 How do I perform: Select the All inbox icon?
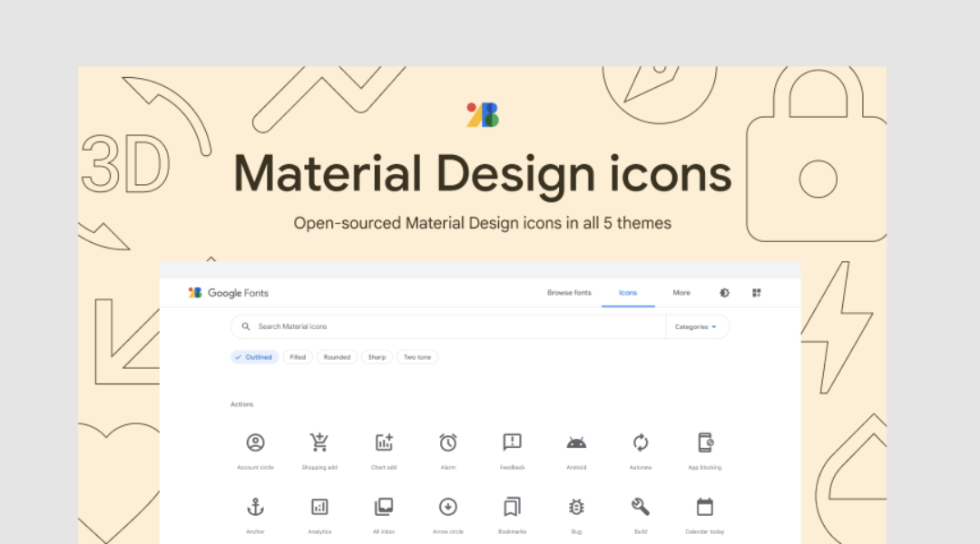click(x=384, y=507)
